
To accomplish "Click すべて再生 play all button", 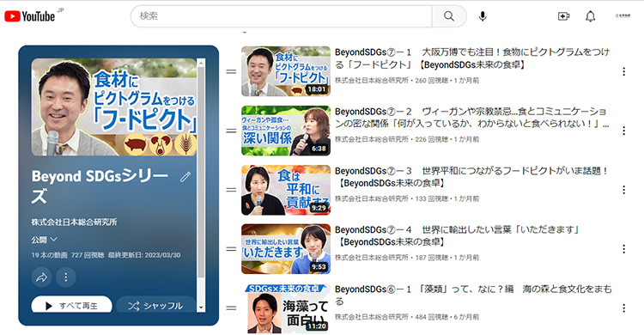I will point(72,305).
